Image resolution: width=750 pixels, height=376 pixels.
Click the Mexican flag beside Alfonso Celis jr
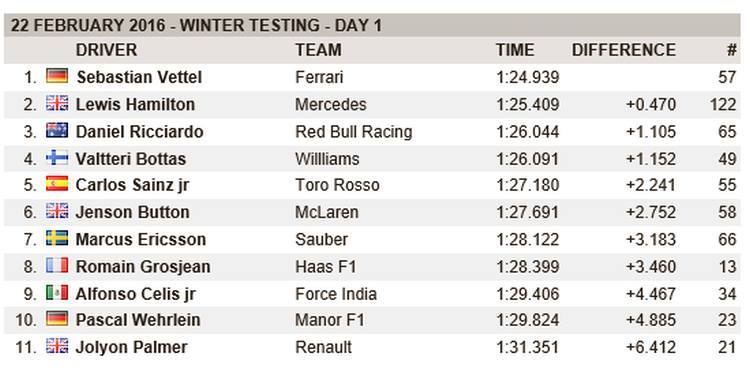(x=57, y=293)
